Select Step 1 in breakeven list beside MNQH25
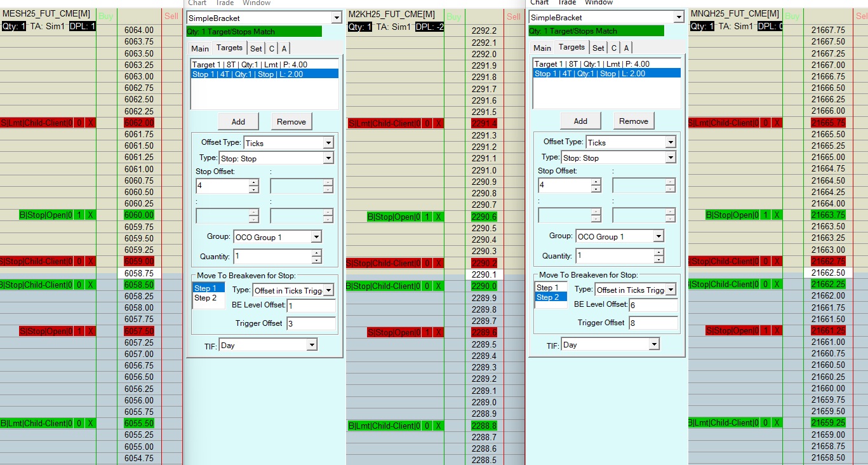 click(x=551, y=288)
